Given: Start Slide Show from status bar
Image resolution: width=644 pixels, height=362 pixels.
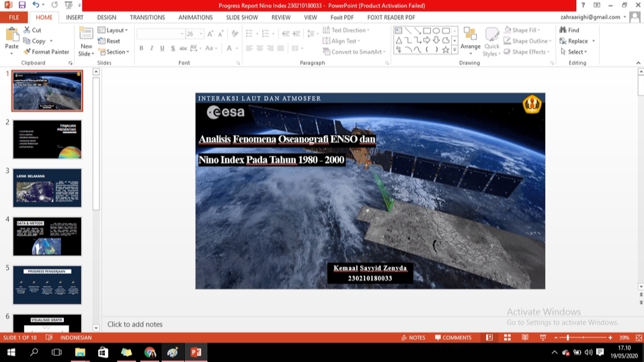Looking at the screenshot, I should (x=543, y=337).
